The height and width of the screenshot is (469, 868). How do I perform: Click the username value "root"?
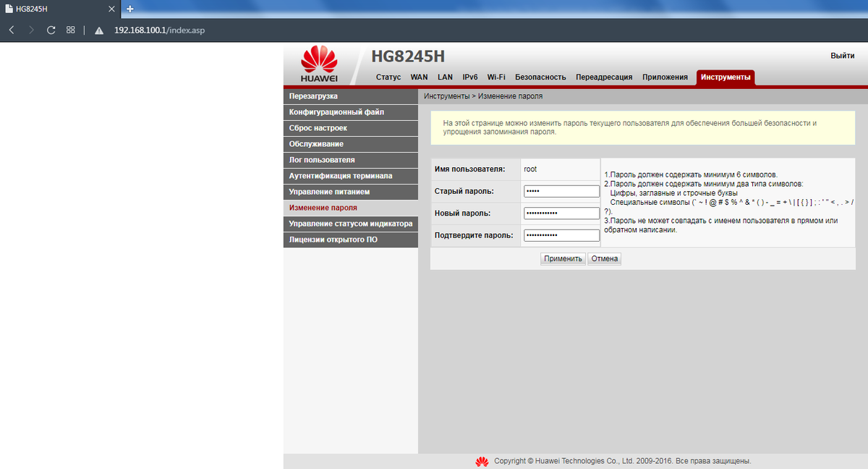point(530,169)
